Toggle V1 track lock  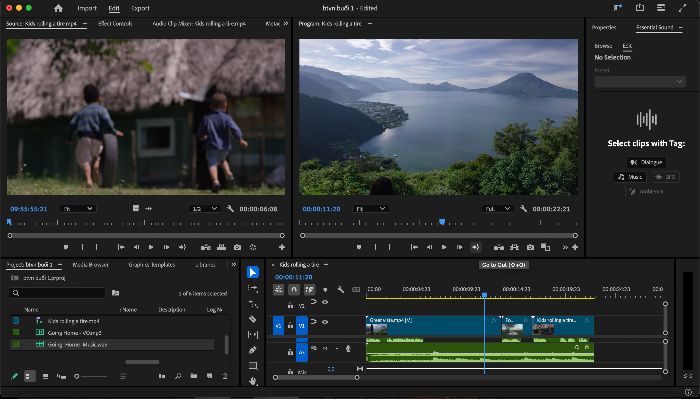(290, 326)
